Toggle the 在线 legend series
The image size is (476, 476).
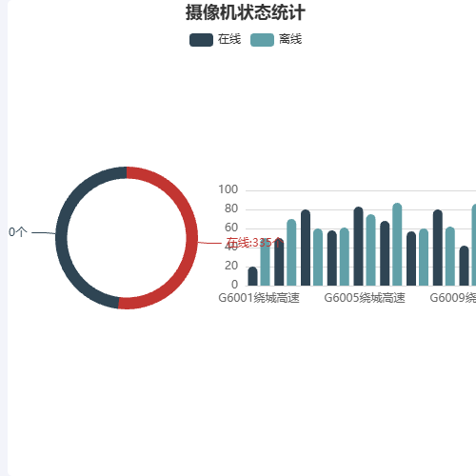click(215, 40)
